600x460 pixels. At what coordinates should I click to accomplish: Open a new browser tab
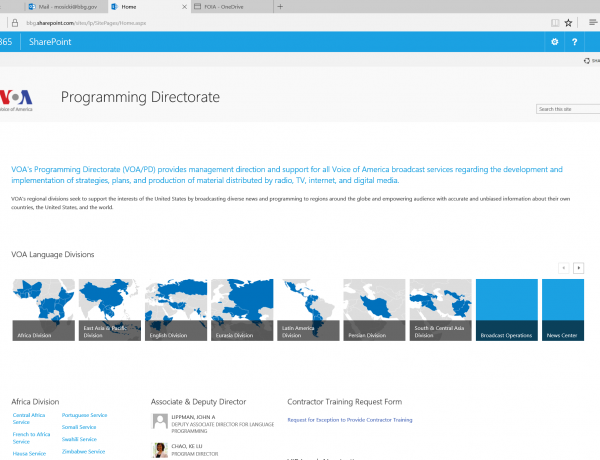click(x=280, y=7)
